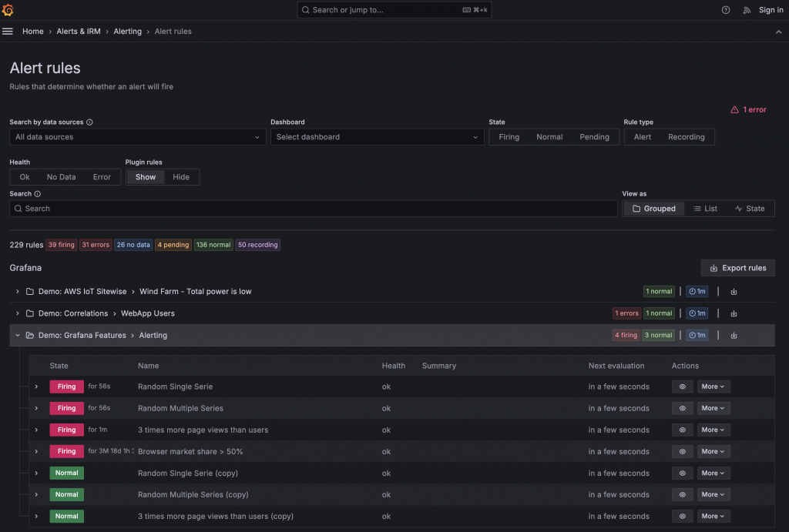Open More menu for Browser market share rule

click(x=713, y=452)
